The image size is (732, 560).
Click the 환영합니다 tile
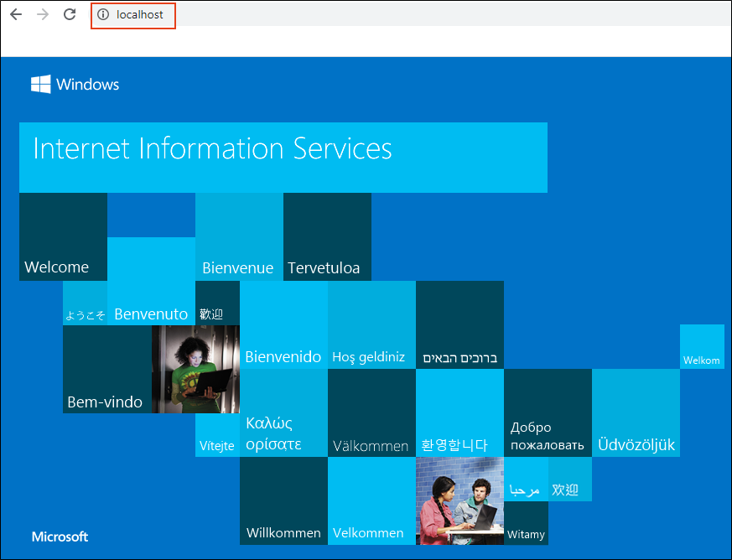459,413
